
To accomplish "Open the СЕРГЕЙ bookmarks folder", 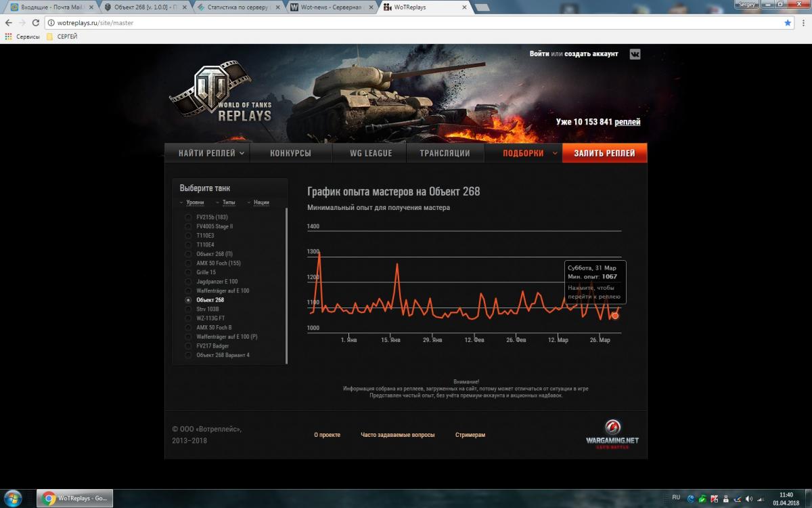I will point(62,37).
